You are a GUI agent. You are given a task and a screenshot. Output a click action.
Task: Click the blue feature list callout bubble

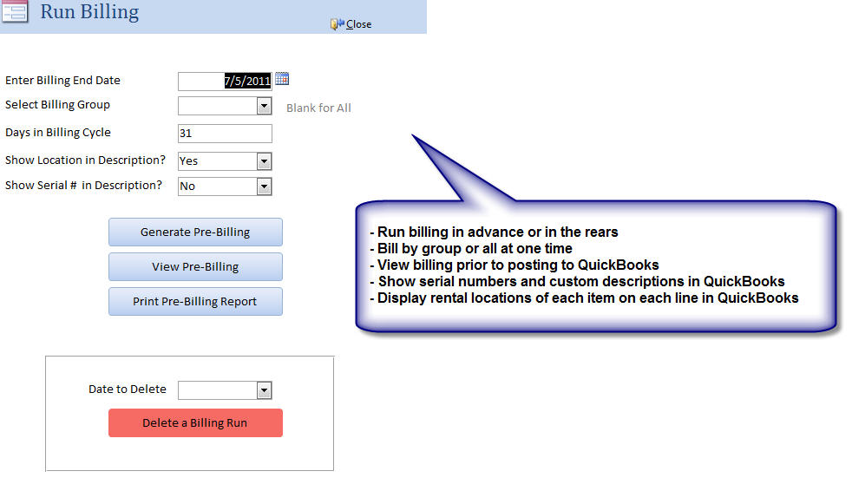pos(595,265)
